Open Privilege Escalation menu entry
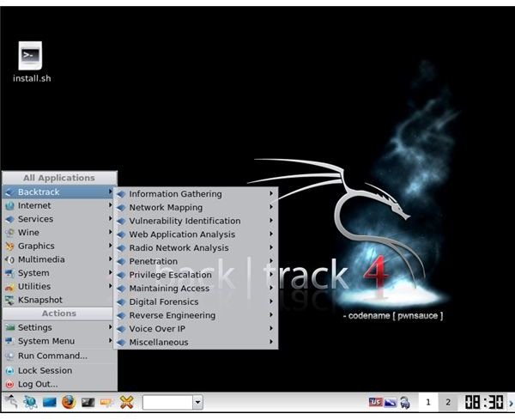This screenshot has width=515, height=420. click(196, 275)
